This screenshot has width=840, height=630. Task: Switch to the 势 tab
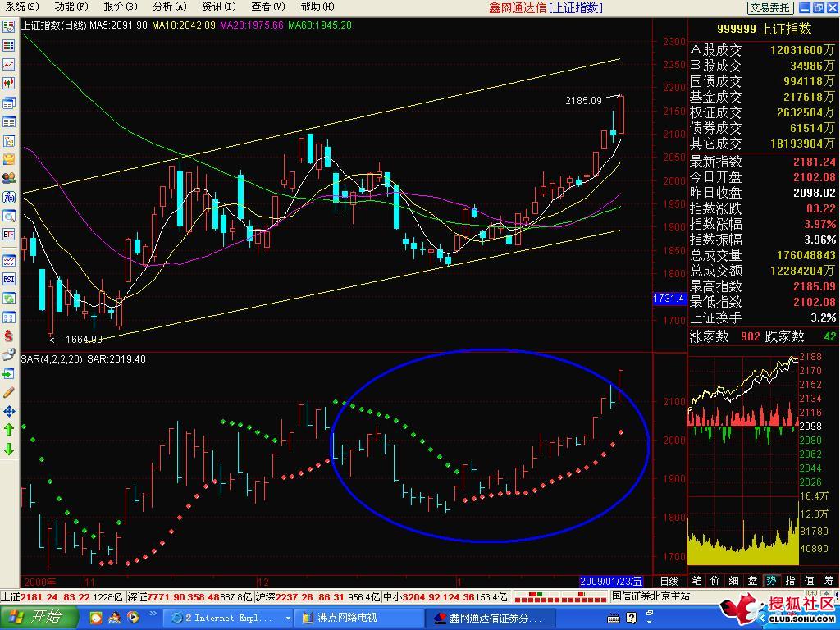770,581
